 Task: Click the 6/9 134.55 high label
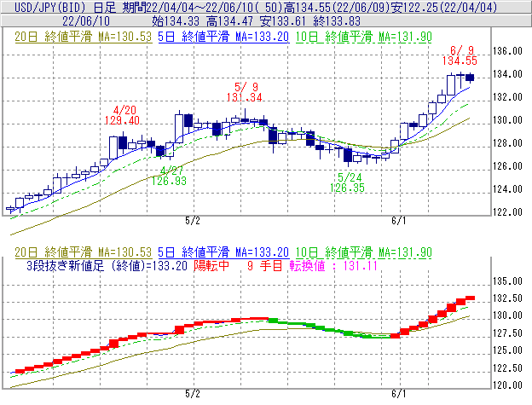coord(460,55)
